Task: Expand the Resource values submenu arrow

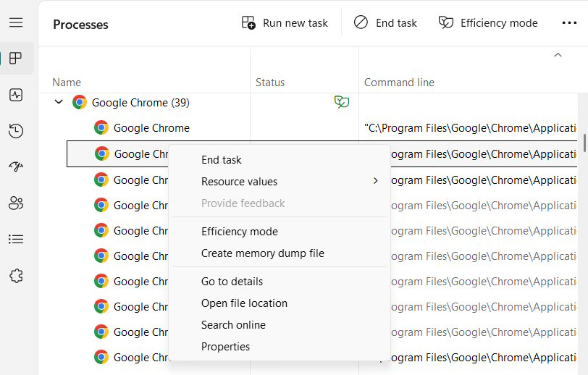Action: pos(375,181)
